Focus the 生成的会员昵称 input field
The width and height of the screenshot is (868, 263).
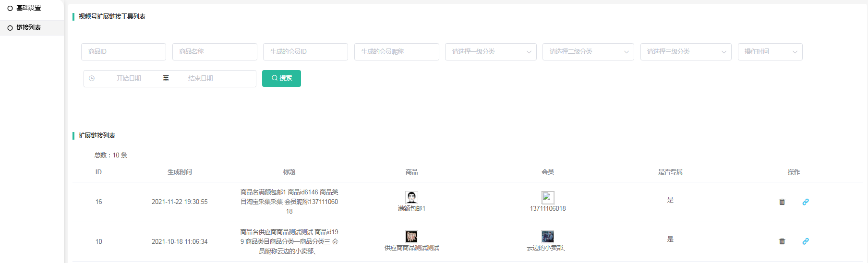(397, 52)
